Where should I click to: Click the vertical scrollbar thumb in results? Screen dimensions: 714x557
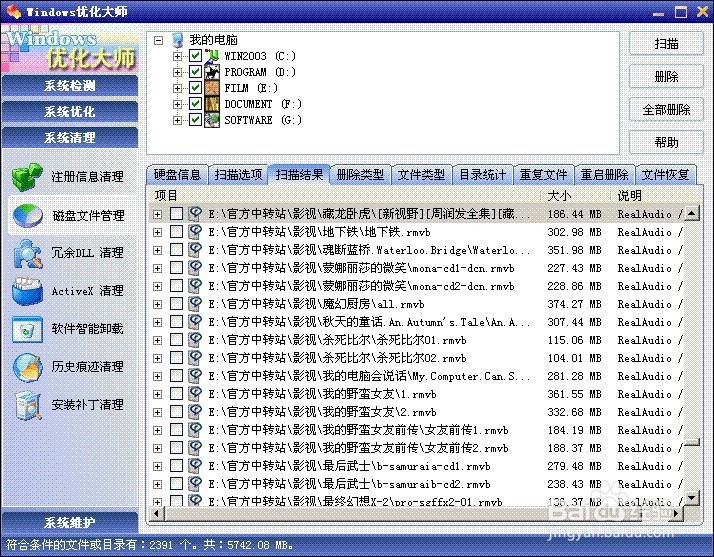tap(692, 442)
